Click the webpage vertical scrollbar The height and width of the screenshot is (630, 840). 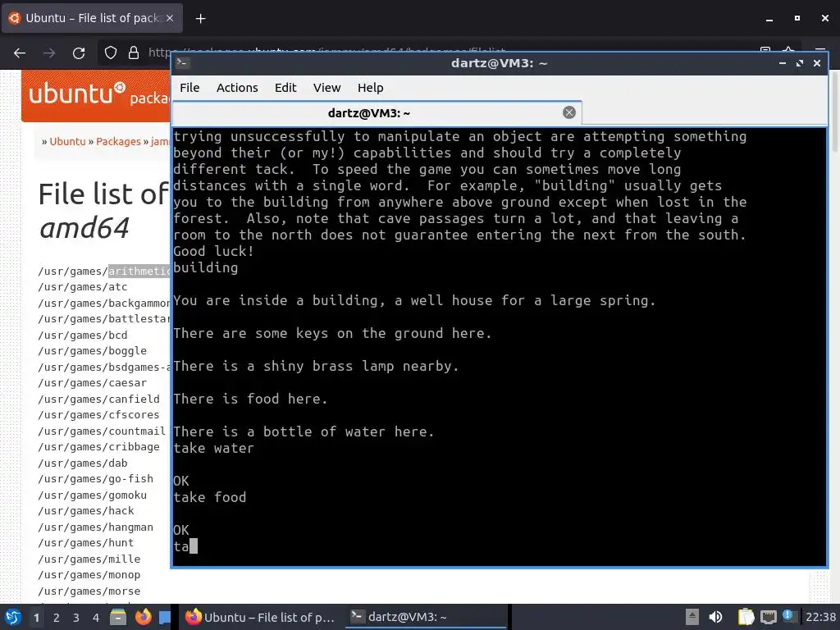[x=834, y=112]
